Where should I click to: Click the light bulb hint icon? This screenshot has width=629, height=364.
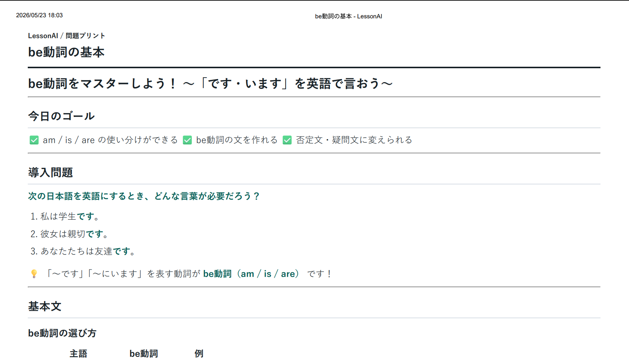(34, 274)
